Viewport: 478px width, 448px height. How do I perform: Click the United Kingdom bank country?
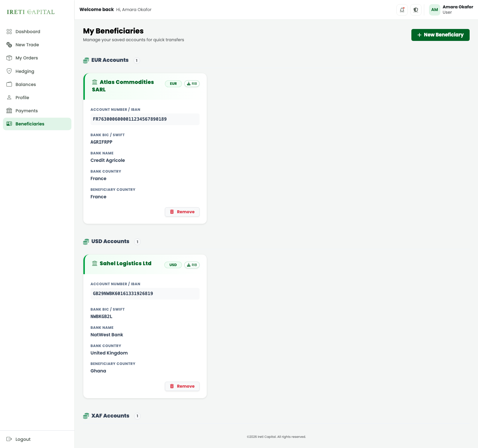pyautogui.click(x=109, y=353)
